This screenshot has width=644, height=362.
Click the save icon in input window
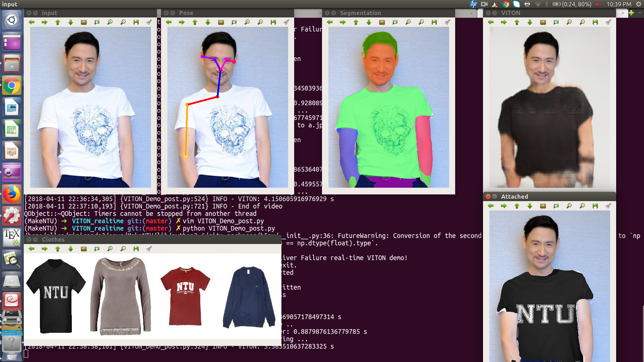(x=136, y=22)
